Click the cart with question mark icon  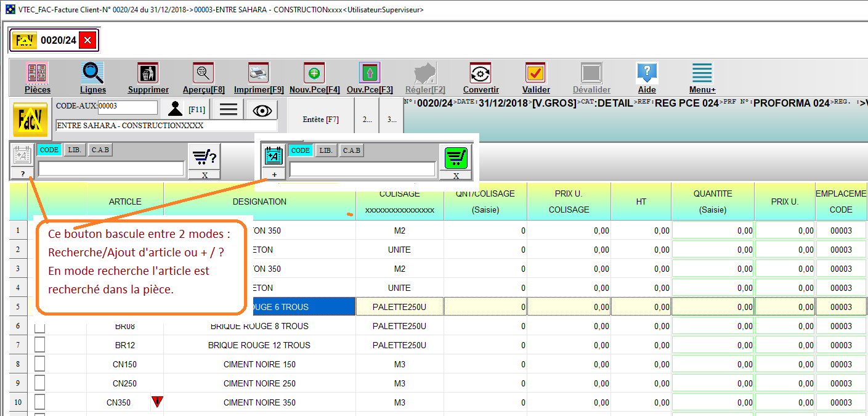click(205, 157)
